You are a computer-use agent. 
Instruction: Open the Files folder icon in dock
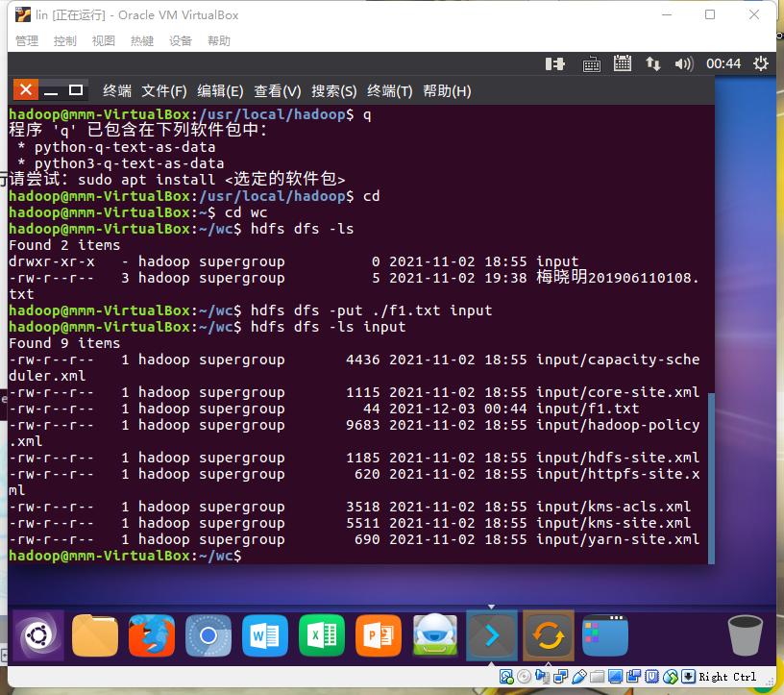pos(95,635)
